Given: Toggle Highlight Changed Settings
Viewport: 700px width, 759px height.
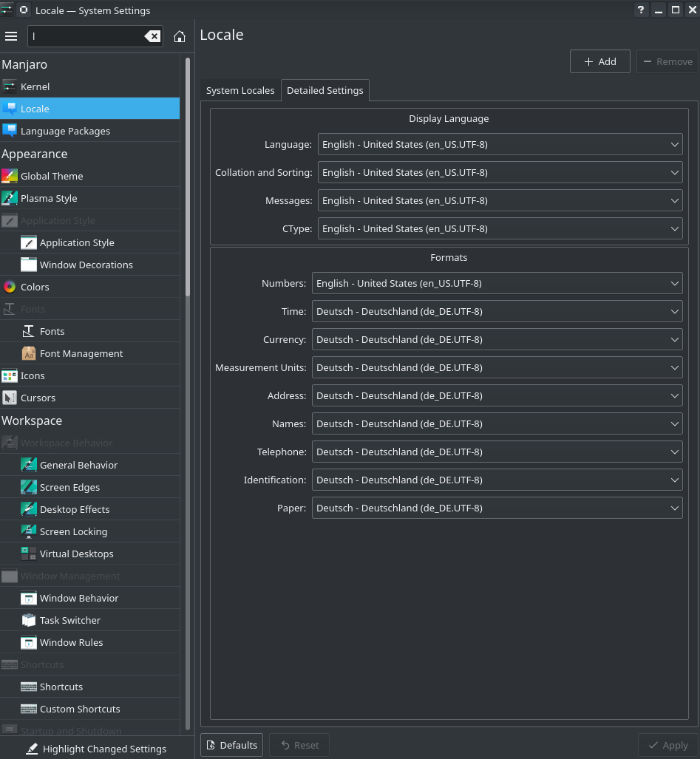Looking at the screenshot, I should click(x=96, y=749).
